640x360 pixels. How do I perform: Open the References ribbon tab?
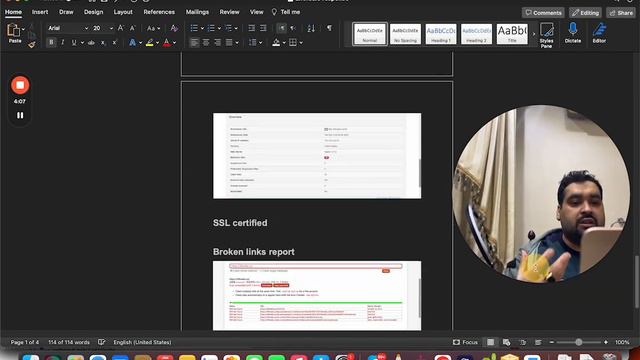point(159,12)
